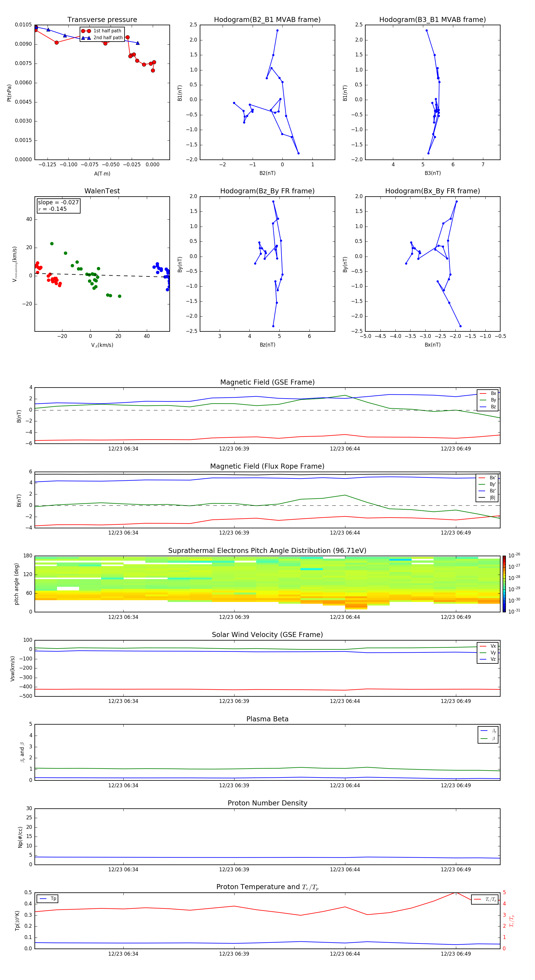
Task: Click '12/23 06:44' tick under Plasma Beta plot
Action: (345, 785)
